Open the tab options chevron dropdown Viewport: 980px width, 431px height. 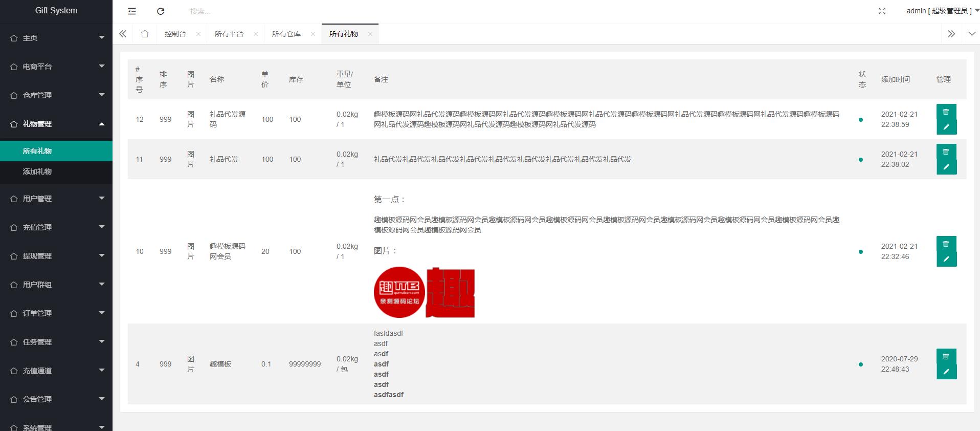[972, 34]
